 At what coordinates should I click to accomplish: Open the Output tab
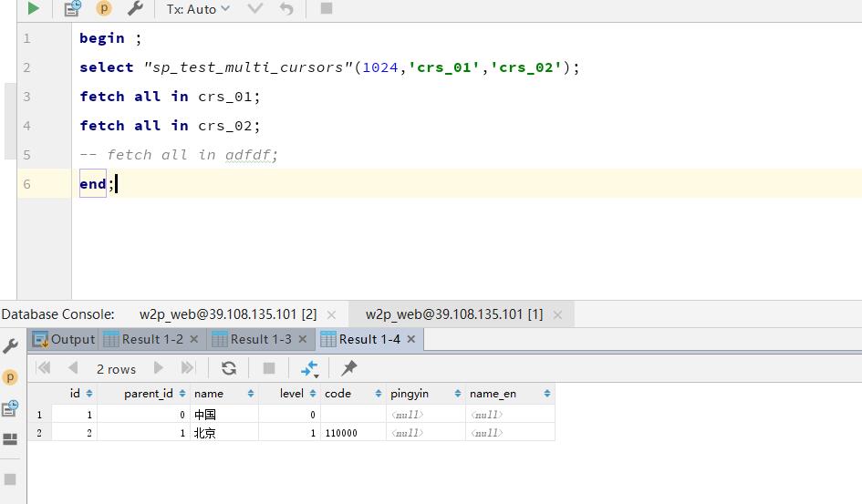[64, 339]
